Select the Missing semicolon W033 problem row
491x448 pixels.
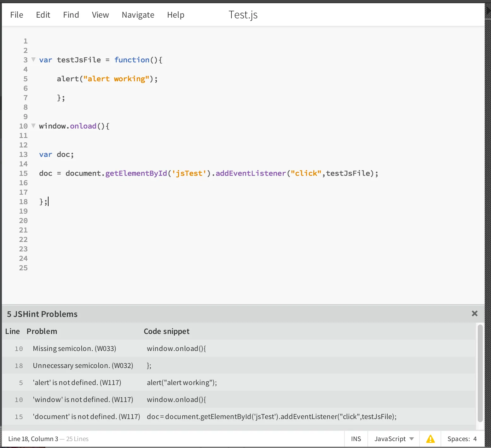pyautogui.click(x=74, y=348)
